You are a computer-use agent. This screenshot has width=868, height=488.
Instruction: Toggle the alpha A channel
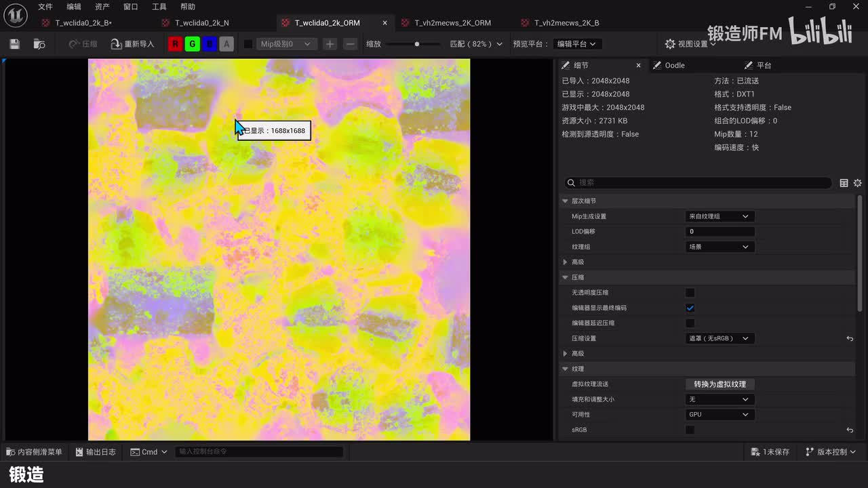pos(227,44)
